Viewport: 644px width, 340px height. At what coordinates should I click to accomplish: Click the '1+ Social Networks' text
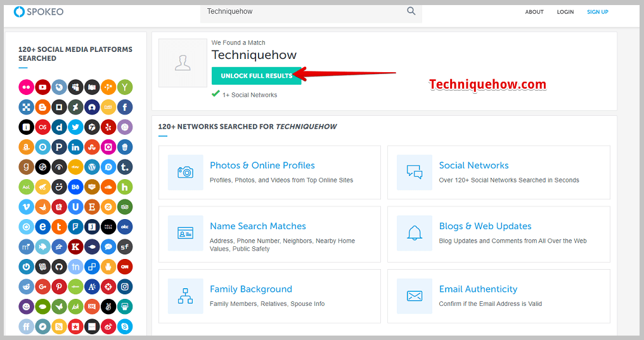point(250,95)
